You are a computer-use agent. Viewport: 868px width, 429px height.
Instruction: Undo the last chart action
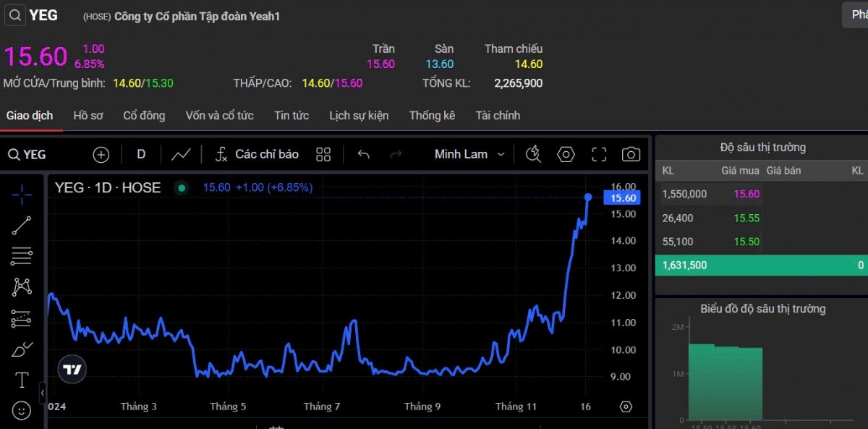(x=364, y=154)
